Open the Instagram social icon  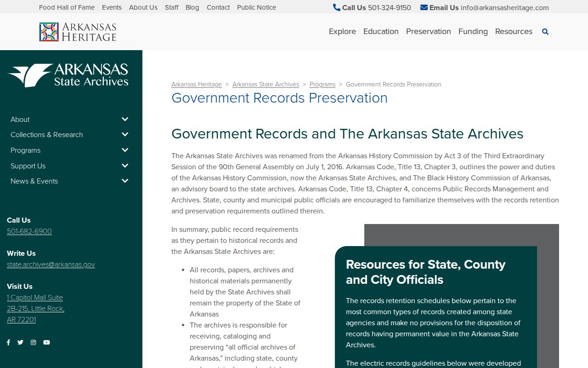click(x=33, y=342)
